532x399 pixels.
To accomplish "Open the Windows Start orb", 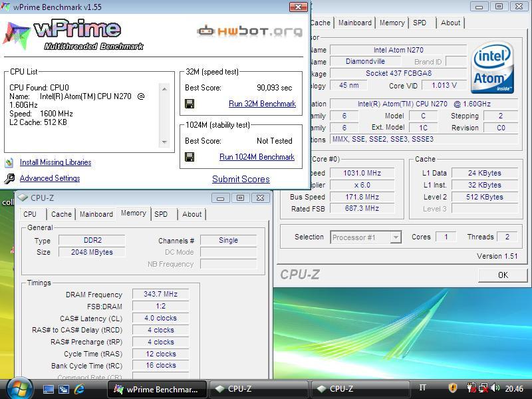I will coord(19,389).
